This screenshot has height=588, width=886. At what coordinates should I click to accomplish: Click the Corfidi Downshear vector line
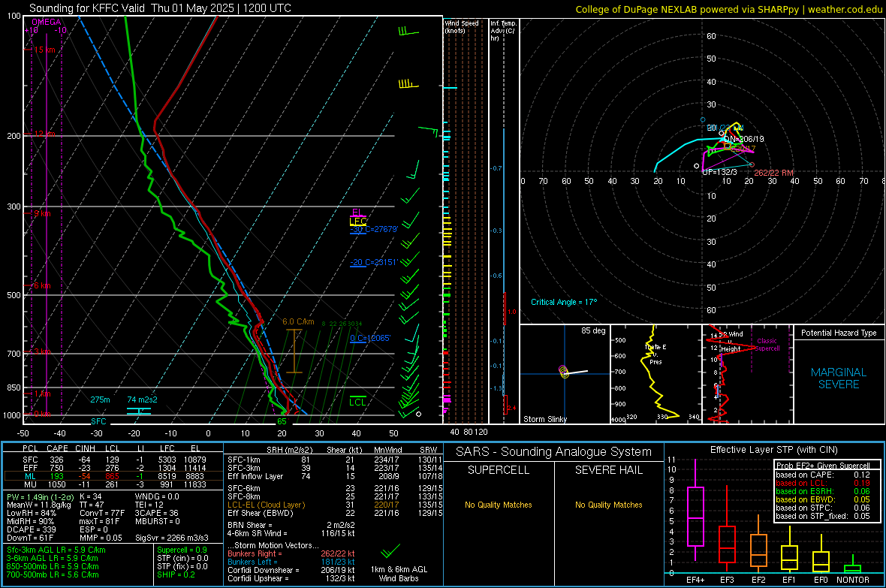pyautogui.click(x=291, y=571)
